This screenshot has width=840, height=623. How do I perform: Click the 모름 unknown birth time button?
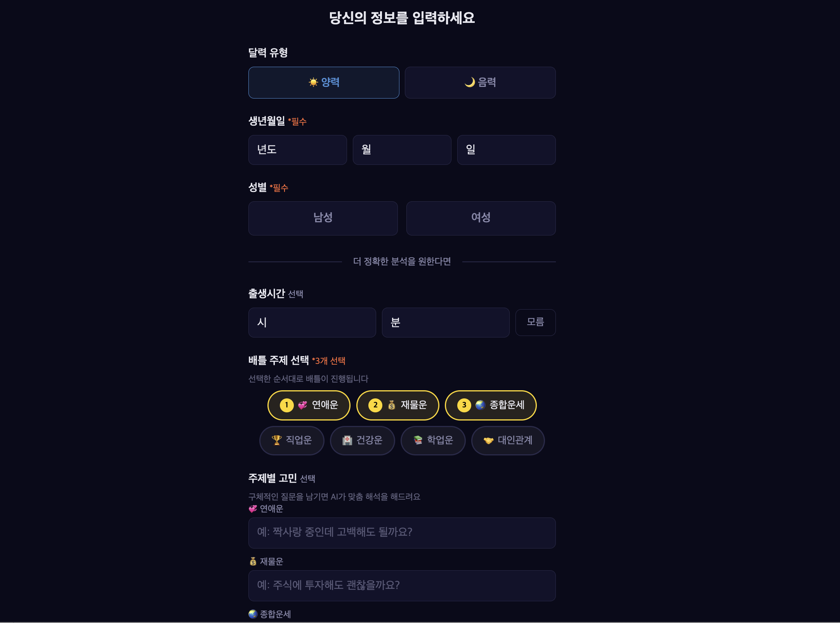(x=535, y=322)
